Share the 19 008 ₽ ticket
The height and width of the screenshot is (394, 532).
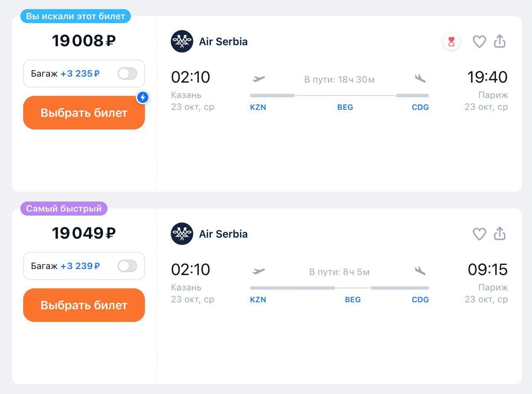(x=500, y=41)
